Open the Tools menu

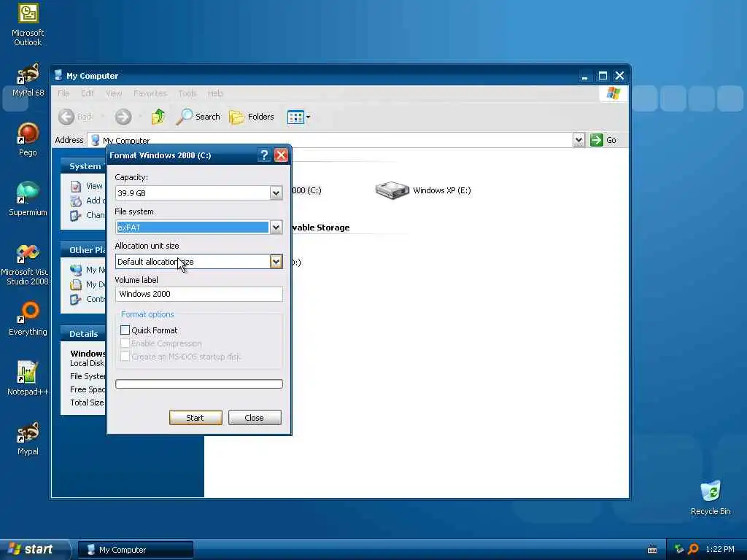tap(187, 93)
